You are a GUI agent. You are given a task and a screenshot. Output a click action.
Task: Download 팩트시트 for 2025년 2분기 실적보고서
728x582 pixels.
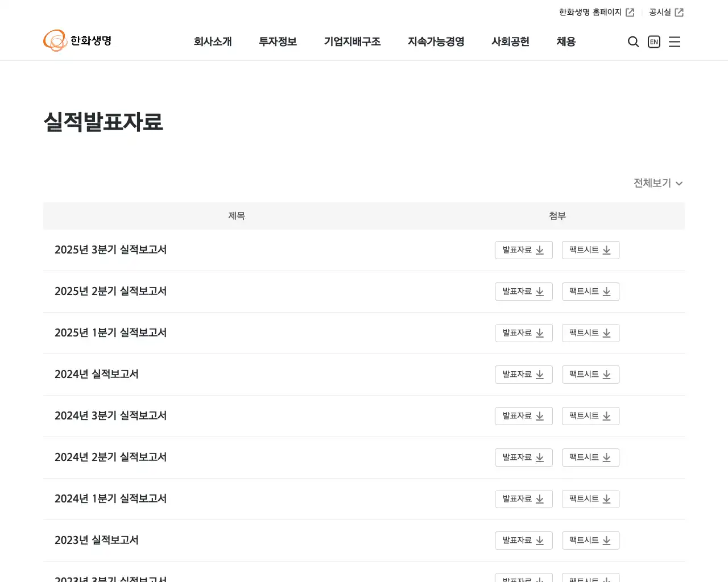coord(590,291)
